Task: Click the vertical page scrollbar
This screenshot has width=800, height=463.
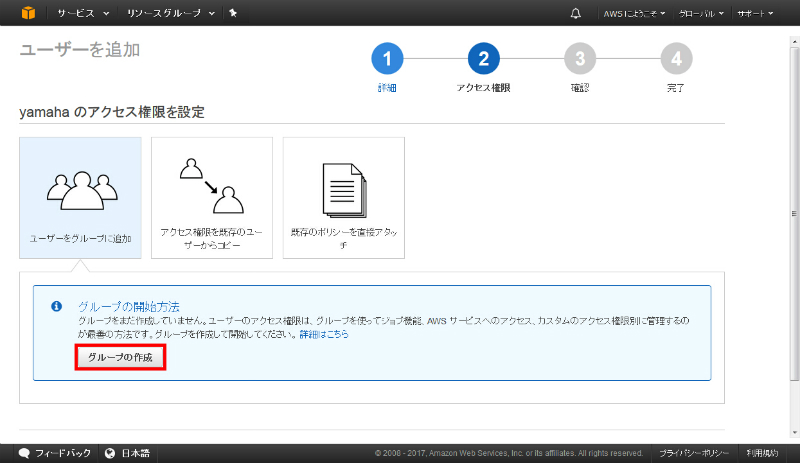Action: pos(794,213)
